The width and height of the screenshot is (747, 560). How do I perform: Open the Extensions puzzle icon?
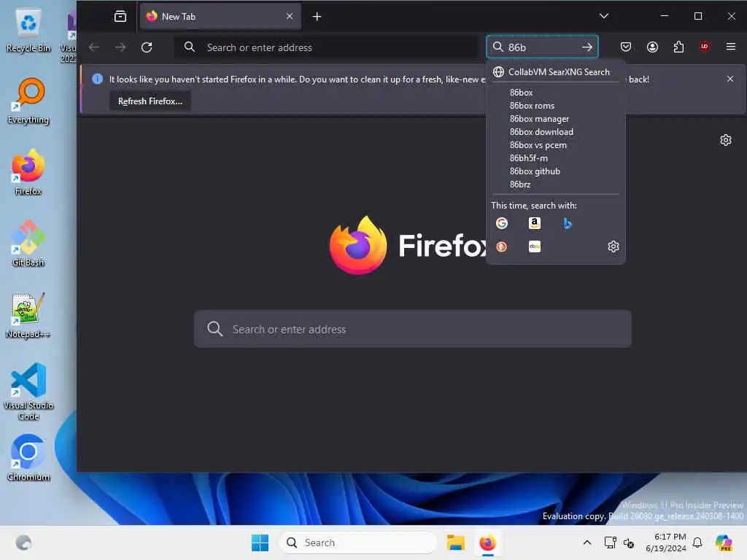(x=678, y=47)
